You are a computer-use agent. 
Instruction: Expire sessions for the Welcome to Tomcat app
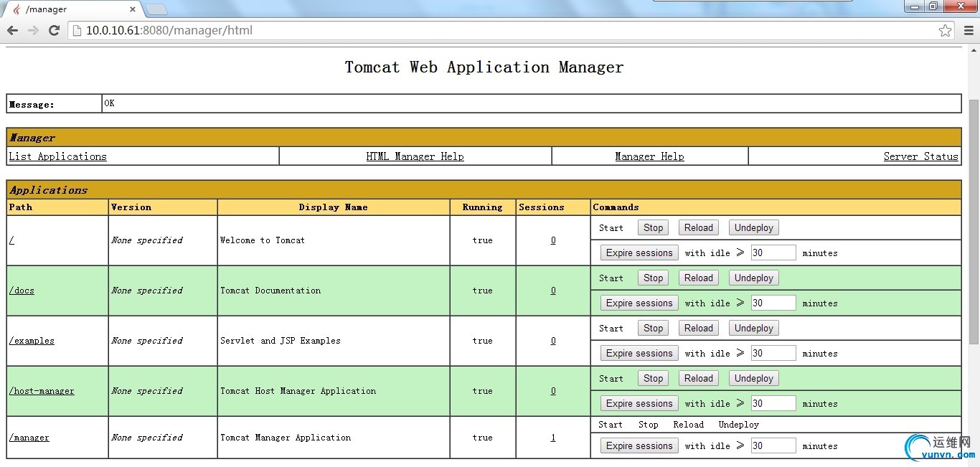[x=639, y=253]
